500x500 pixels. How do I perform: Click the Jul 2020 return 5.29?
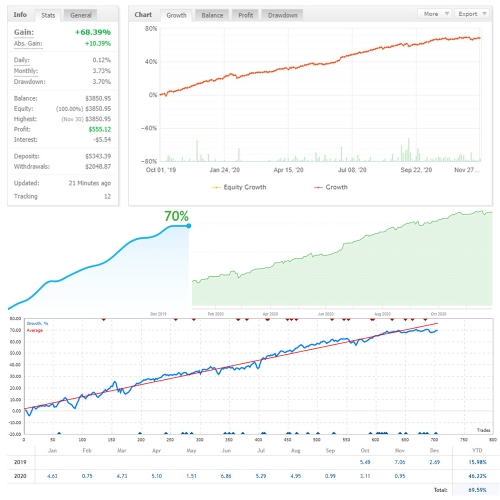[x=261, y=476]
